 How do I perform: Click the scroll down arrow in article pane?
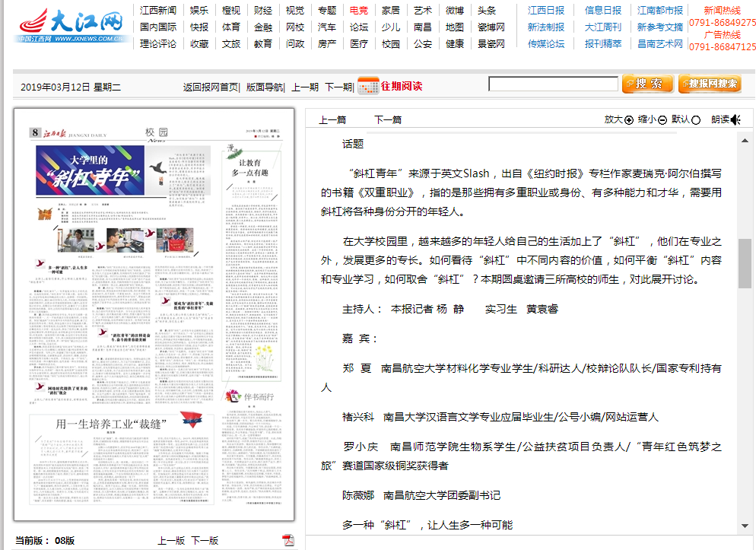click(x=745, y=526)
